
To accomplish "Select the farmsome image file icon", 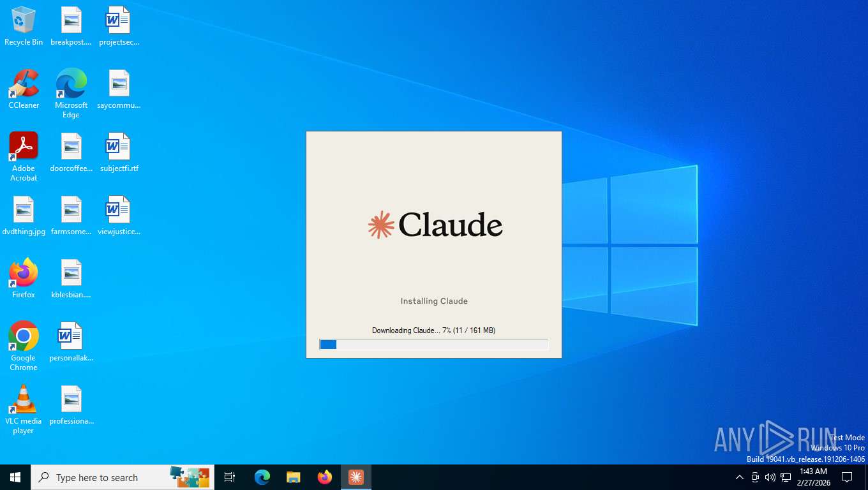I will 71,216.
